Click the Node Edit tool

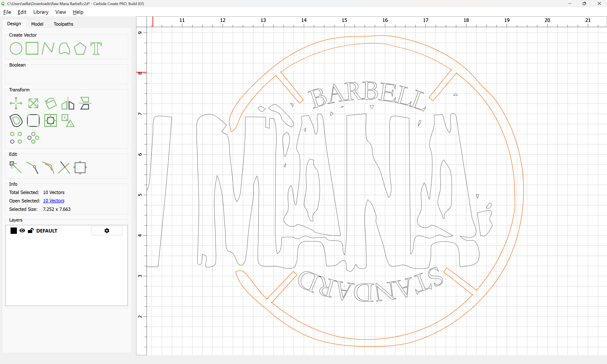[x=15, y=167]
